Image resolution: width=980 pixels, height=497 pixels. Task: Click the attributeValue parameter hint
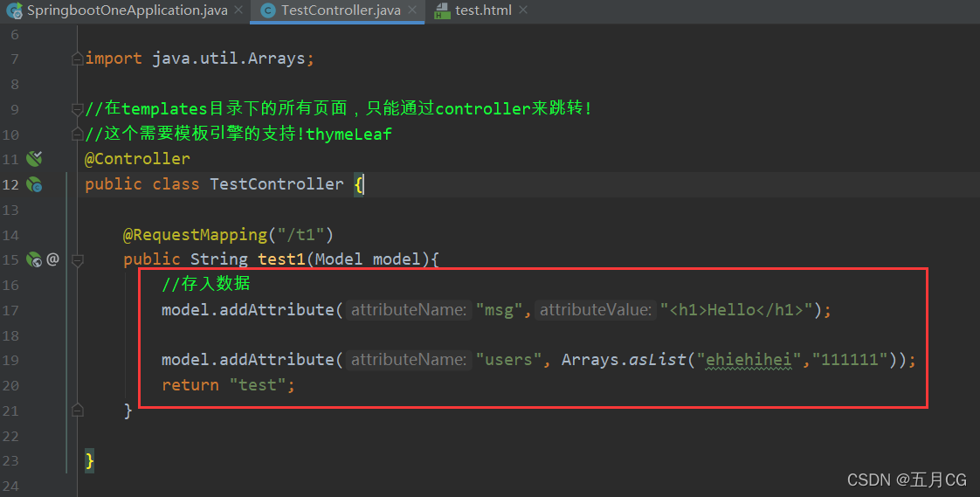[595, 309]
